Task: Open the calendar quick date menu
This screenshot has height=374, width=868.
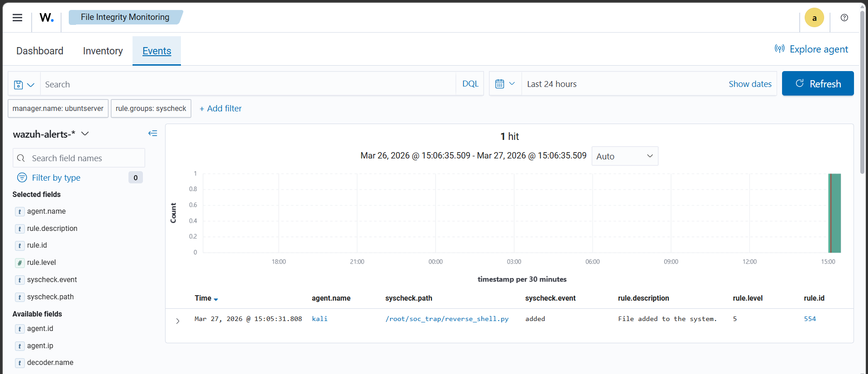Action: tap(505, 84)
